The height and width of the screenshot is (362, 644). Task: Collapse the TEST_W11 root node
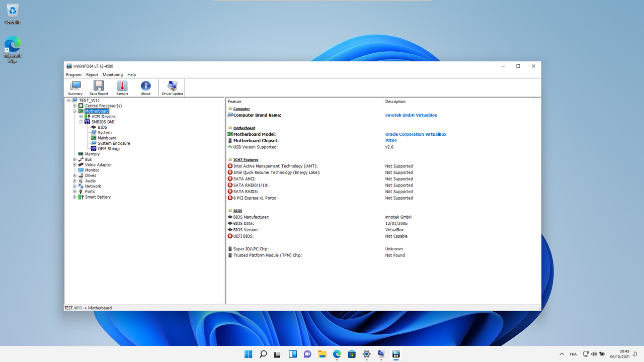[x=68, y=101]
